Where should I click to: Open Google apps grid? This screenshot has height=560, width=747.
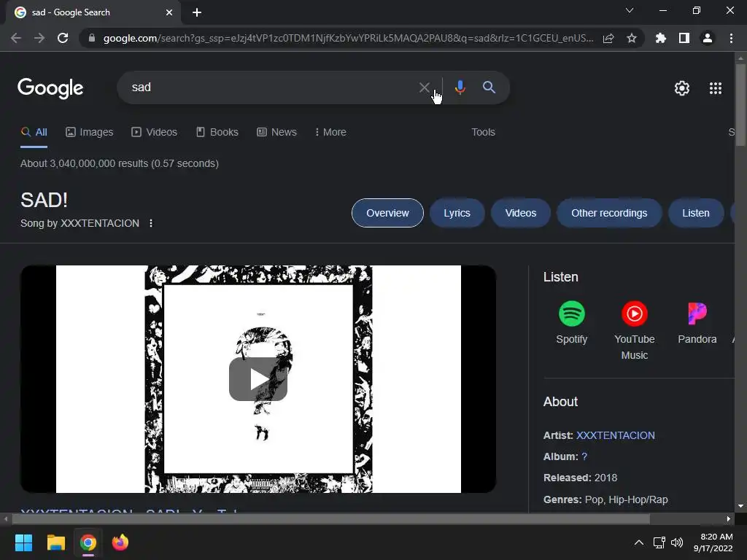click(x=716, y=88)
